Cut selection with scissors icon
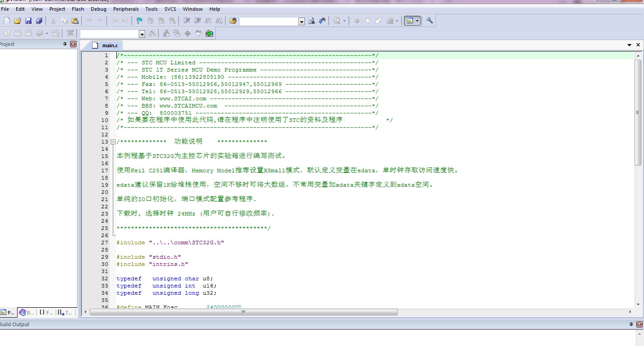The image size is (644, 346). point(53,21)
